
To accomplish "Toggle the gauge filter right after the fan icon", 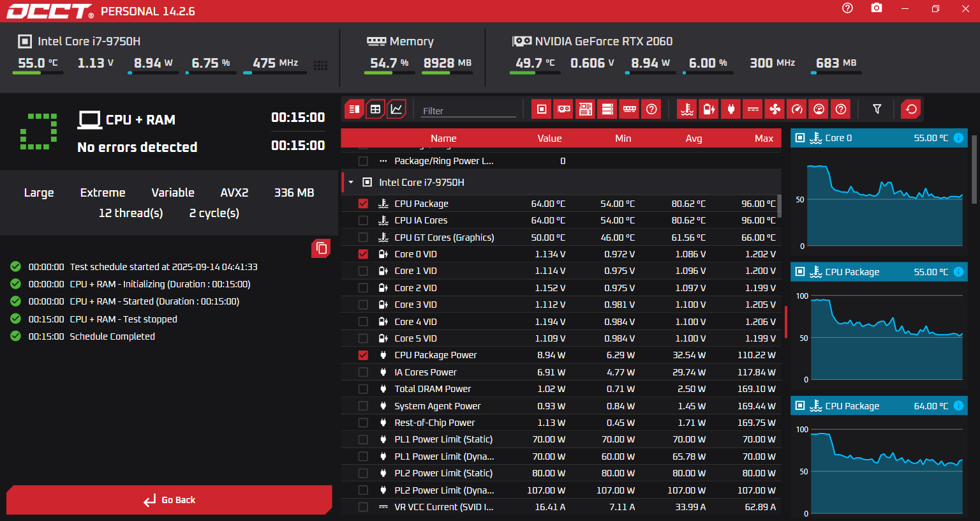I will (x=797, y=109).
